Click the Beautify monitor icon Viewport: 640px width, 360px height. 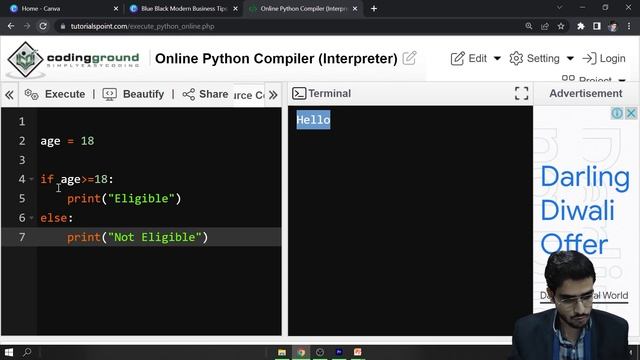point(109,94)
